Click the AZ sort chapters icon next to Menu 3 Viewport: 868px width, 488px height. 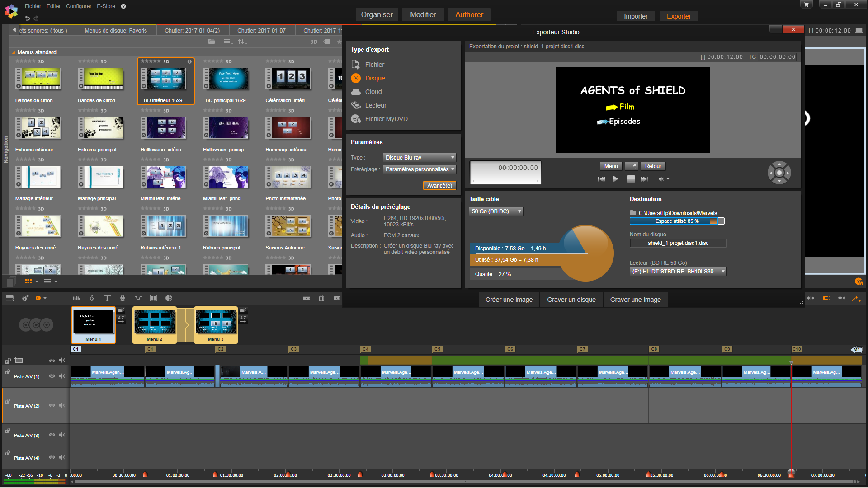(243, 319)
